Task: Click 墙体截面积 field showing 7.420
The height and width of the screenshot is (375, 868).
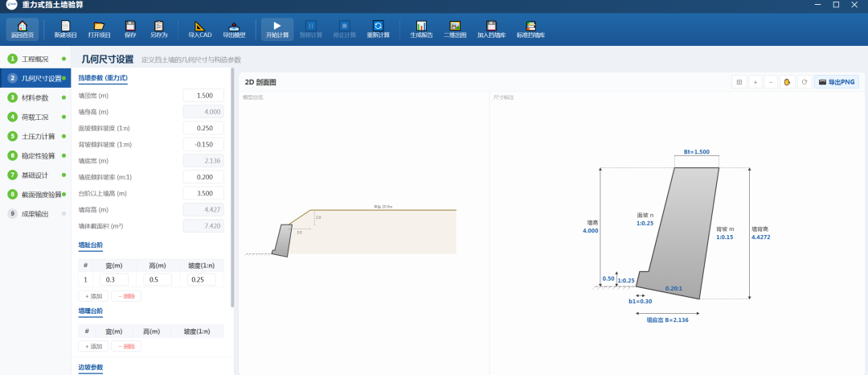Action: point(203,226)
